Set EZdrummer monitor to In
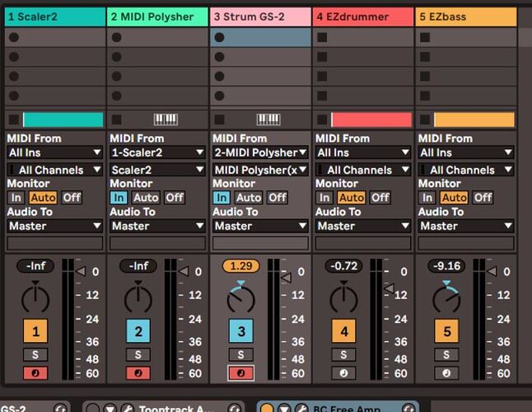This screenshot has width=532, height=412. (x=324, y=198)
